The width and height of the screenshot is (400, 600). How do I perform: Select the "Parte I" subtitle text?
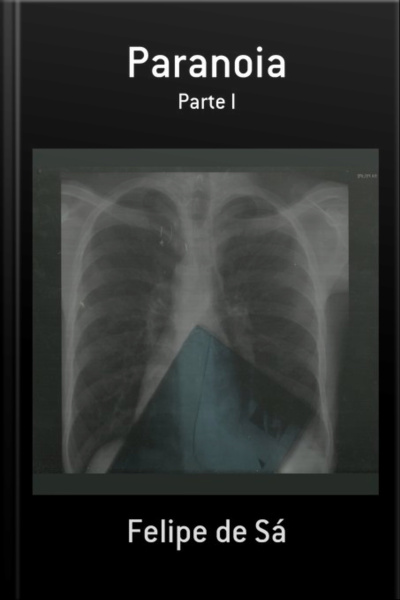pyautogui.click(x=207, y=102)
